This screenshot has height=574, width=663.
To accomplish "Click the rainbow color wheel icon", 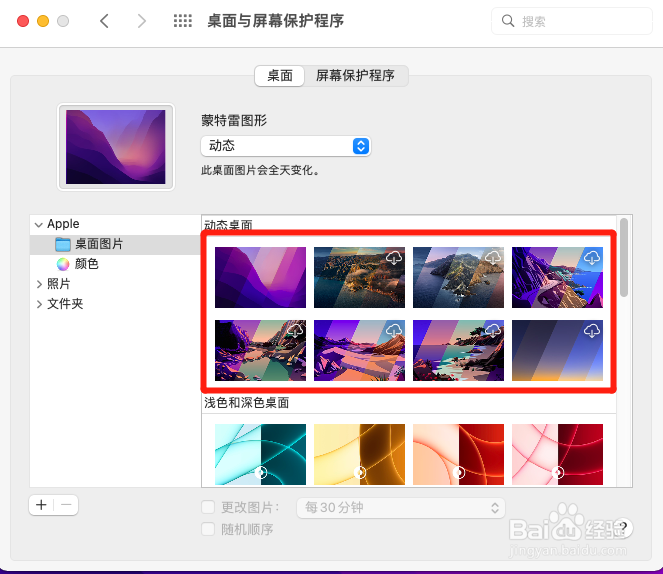I will pyautogui.click(x=63, y=264).
